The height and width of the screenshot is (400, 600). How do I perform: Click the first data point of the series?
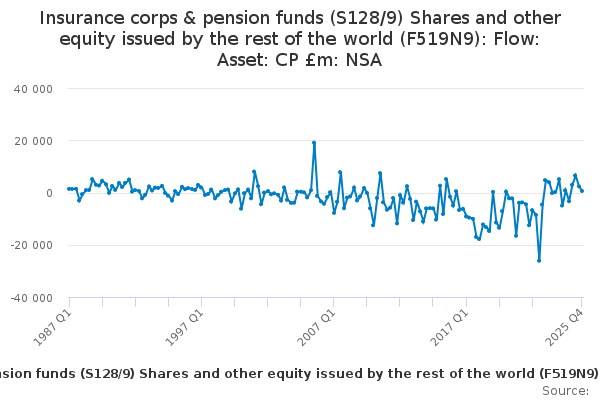point(69,189)
